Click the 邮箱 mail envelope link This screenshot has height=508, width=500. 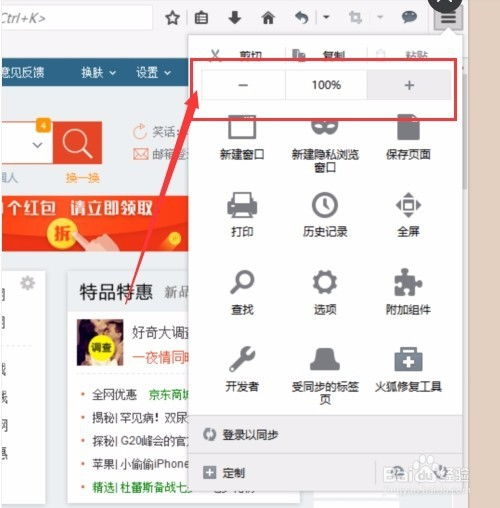(x=160, y=154)
